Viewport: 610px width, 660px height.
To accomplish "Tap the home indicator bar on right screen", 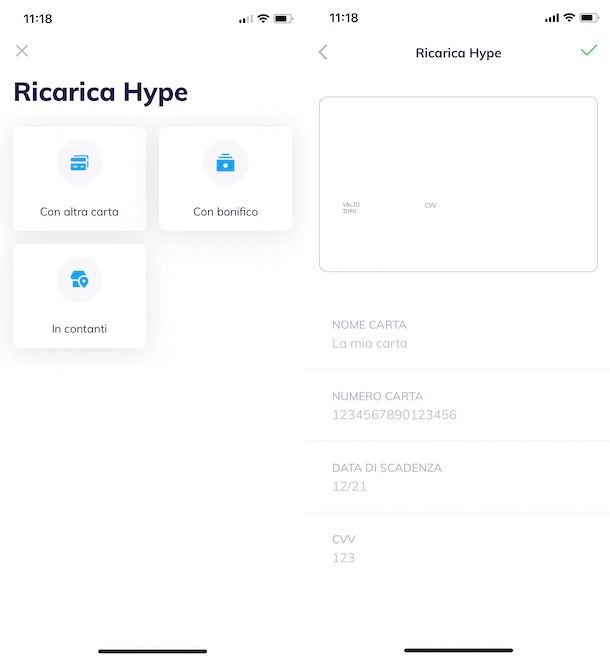I will point(458,650).
